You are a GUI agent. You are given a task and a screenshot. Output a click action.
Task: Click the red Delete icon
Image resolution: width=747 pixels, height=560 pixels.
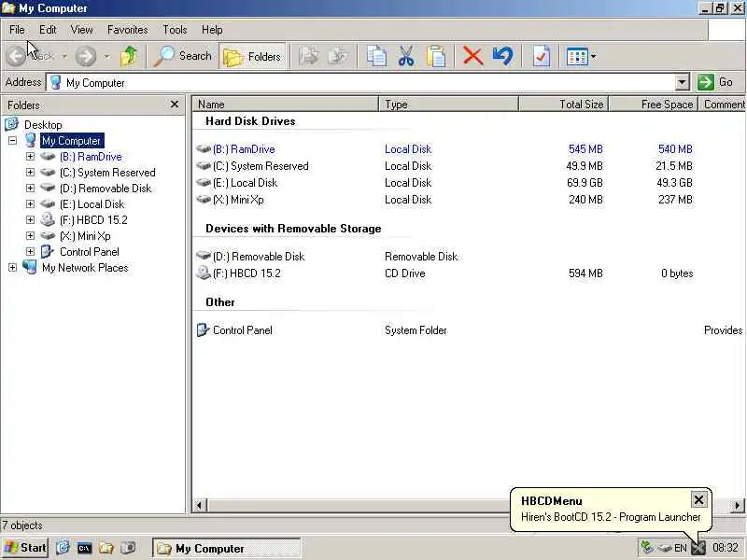[472, 56]
